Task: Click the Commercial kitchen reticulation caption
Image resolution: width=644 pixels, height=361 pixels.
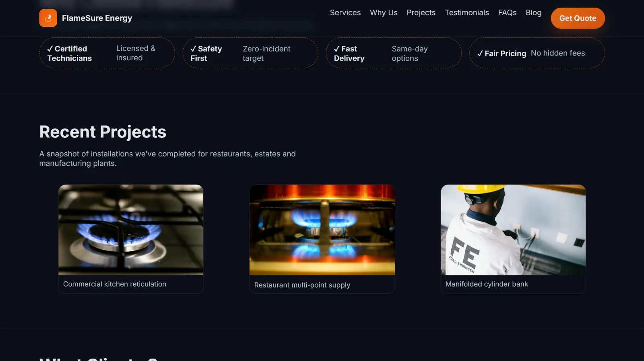Action: tap(115, 284)
